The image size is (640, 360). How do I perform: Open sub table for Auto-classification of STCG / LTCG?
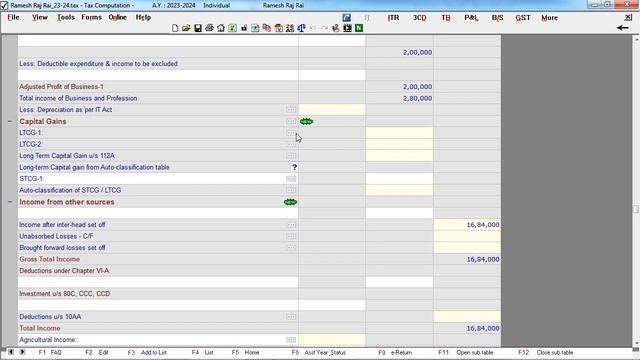(291, 190)
